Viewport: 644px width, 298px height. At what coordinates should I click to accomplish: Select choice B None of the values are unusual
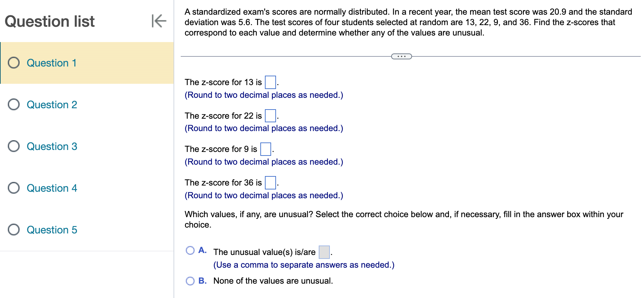click(190, 280)
